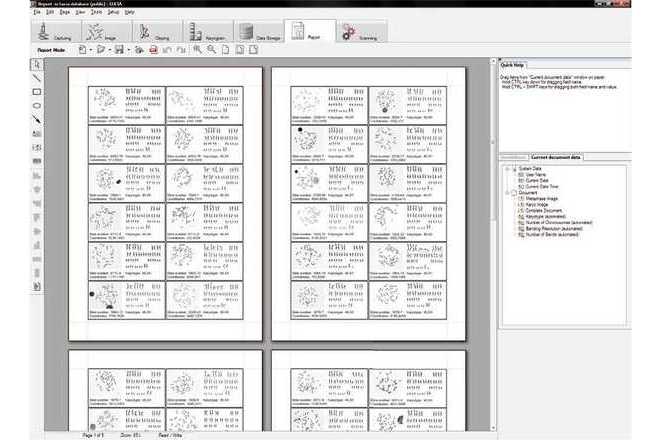The image size is (660, 440).
Task: Open the dropdown arrow beside save icon
Action: 128,50
